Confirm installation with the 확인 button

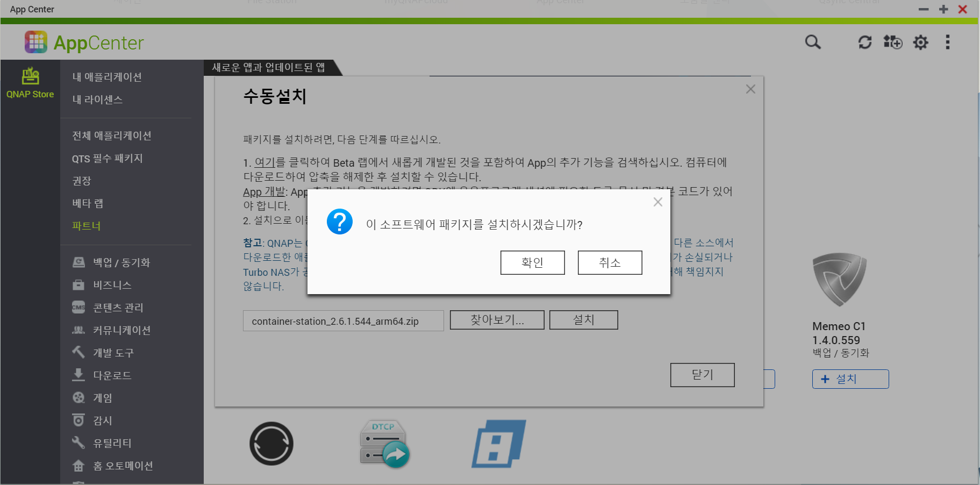pyautogui.click(x=533, y=262)
